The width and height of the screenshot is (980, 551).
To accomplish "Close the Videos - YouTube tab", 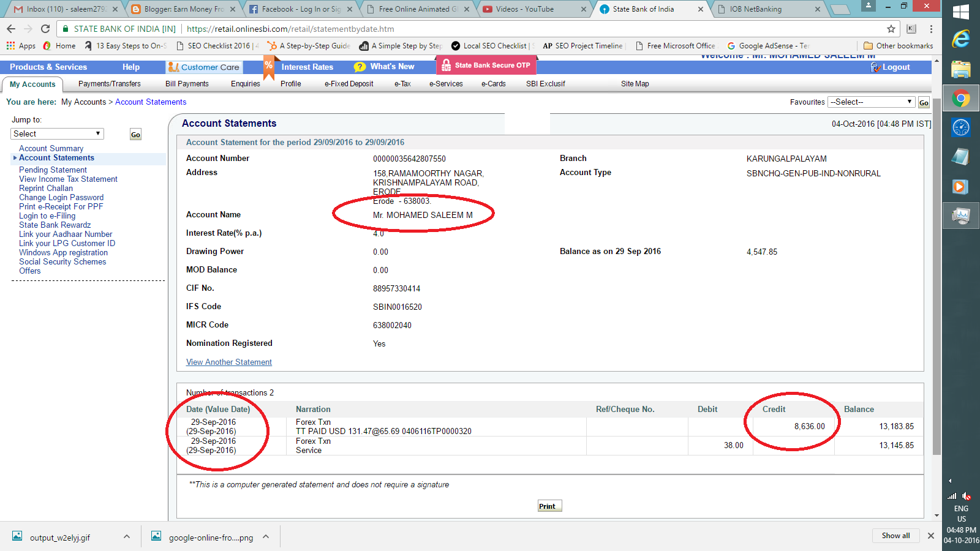I will (583, 9).
